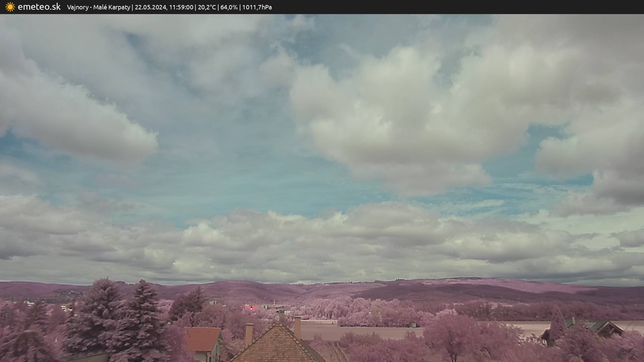This screenshot has height=362, width=644.
Task: Click the small orange roof on the left
Action: click(x=202, y=339)
